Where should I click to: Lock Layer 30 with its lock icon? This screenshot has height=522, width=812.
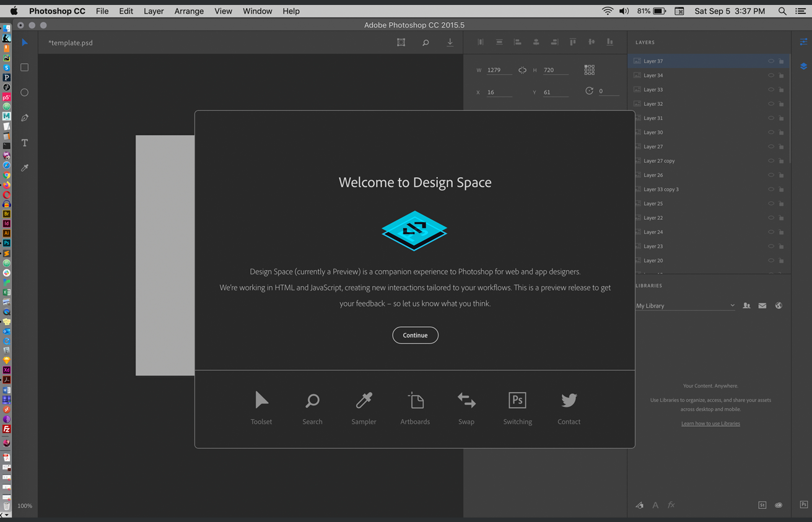[782, 133]
